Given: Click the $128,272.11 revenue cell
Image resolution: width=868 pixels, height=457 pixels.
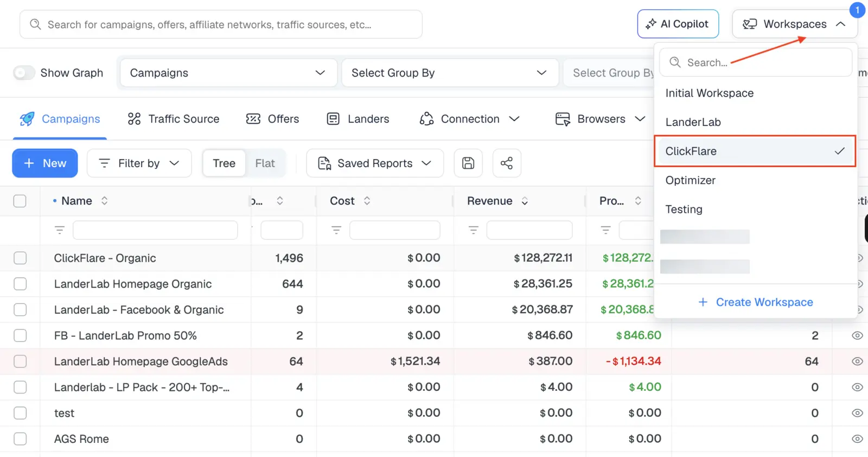Looking at the screenshot, I should click(x=543, y=258).
